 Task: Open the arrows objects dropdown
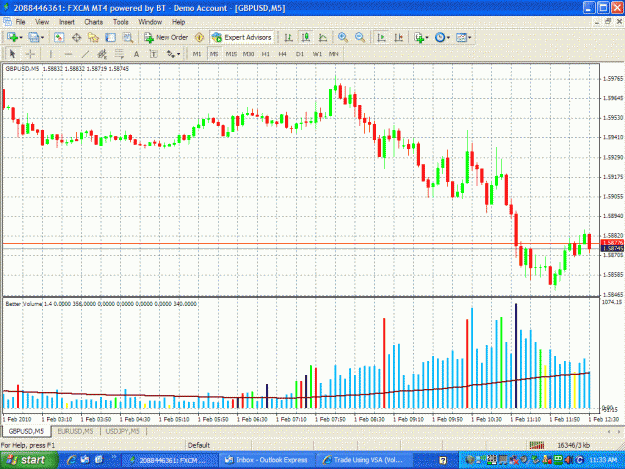(x=173, y=54)
